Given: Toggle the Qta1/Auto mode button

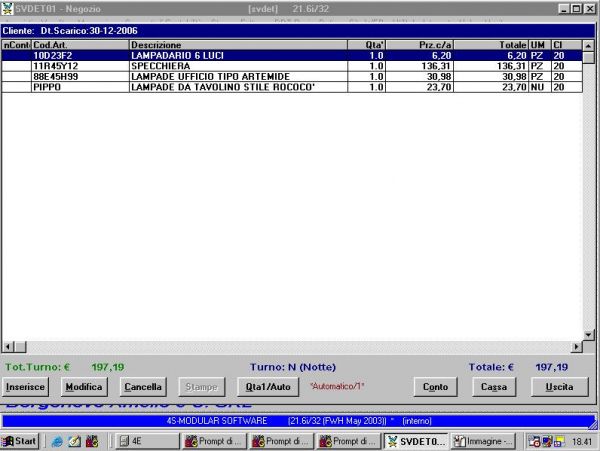Looking at the screenshot, I should pos(264,386).
